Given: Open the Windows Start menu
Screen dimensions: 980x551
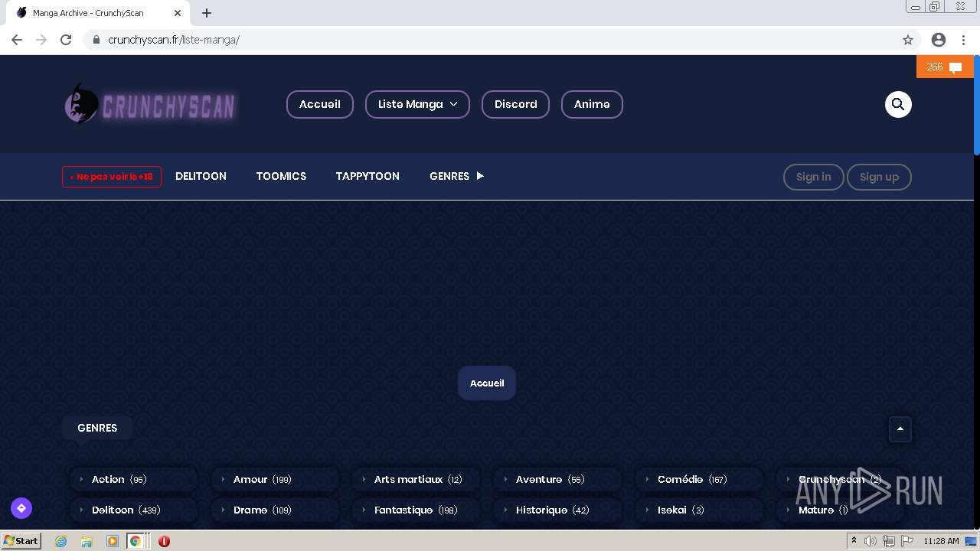Looking at the screenshot, I should point(21,541).
